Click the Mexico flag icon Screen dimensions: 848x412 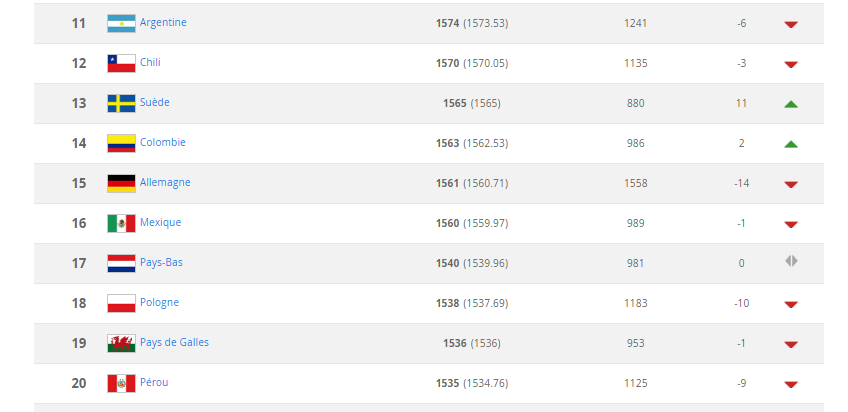point(121,223)
